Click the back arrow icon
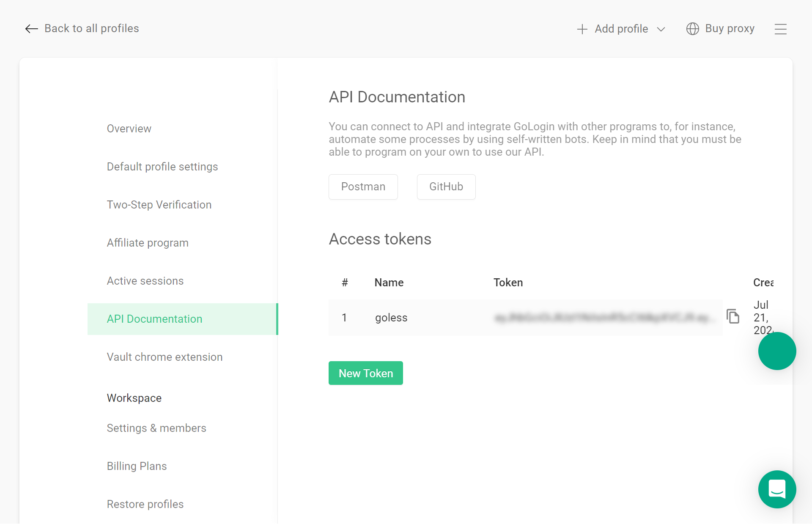This screenshot has height=524, width=812. [x=31, y=29]
